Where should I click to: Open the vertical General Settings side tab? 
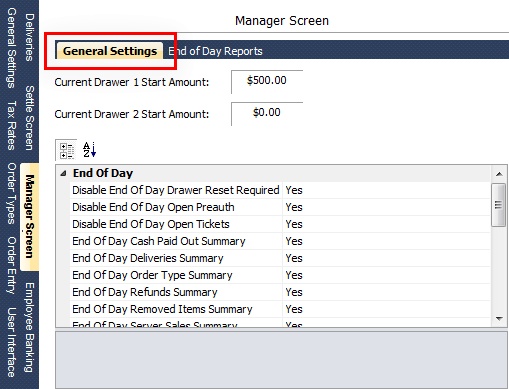11,48
